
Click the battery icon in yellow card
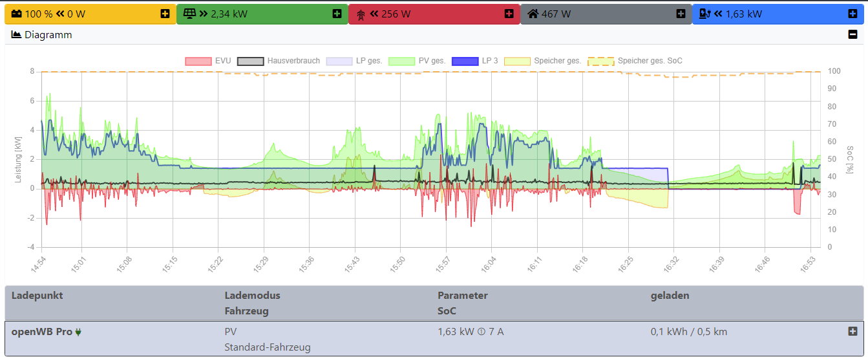tap(16, 14)
